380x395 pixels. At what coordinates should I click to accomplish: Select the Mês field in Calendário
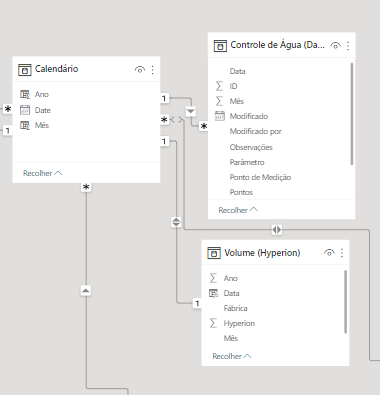(x=42, y=125)
